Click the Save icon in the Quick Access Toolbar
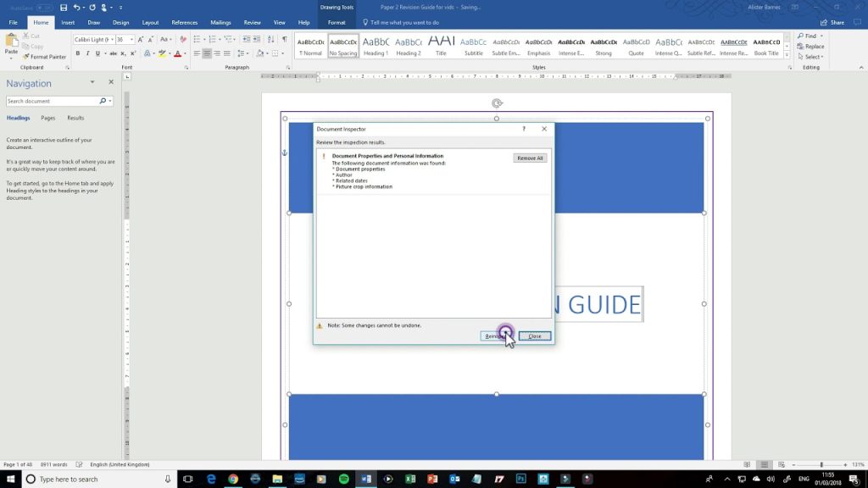 [64, 8]
